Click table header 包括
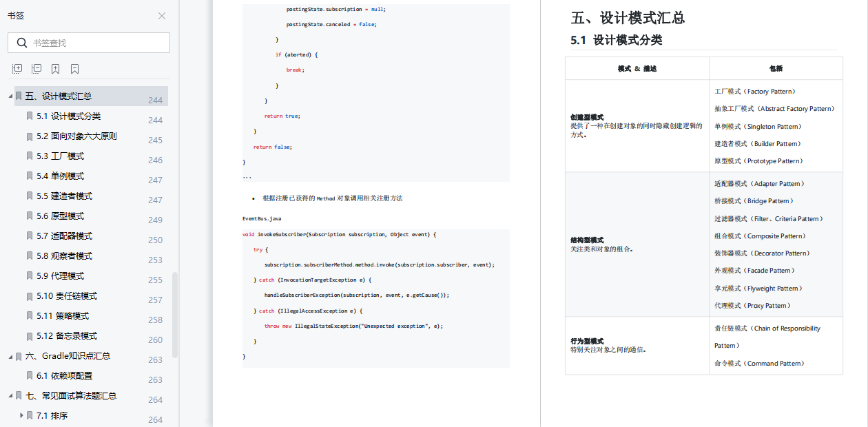The image size is (868, 427). pos(776,69)
